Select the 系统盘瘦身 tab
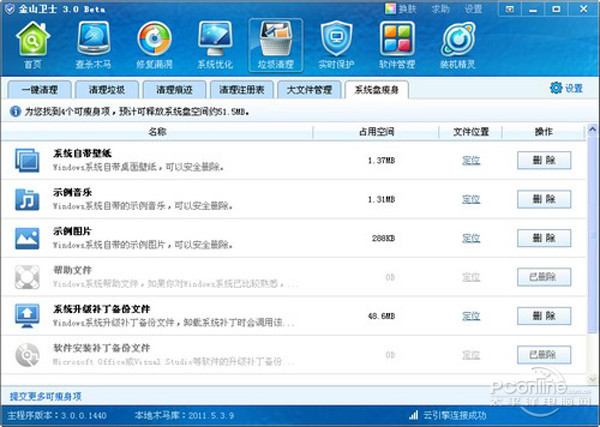The image size is (600, 427). [x=377, y=90]
